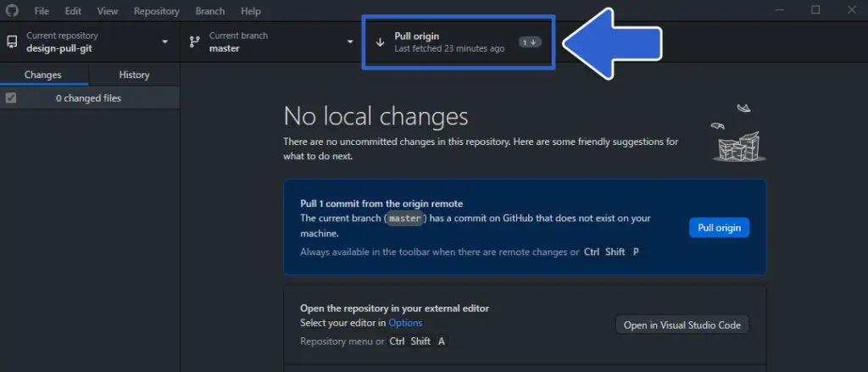This screenshot has height=372, width=868.
Task: Click the down arrow icon next to Pull origin
Action: (x=380, y=42)
